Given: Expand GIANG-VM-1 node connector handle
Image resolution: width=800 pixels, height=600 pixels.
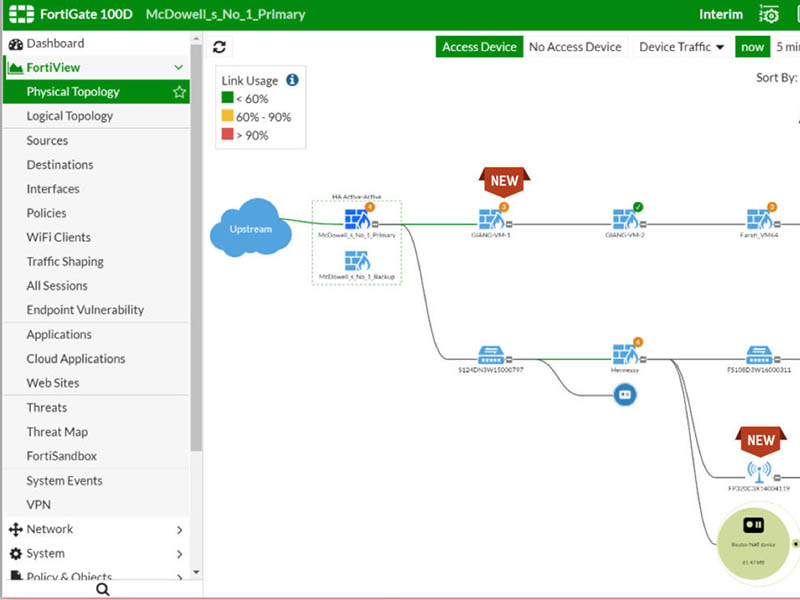Looking at the screenshot, I should tap(509, 224).
